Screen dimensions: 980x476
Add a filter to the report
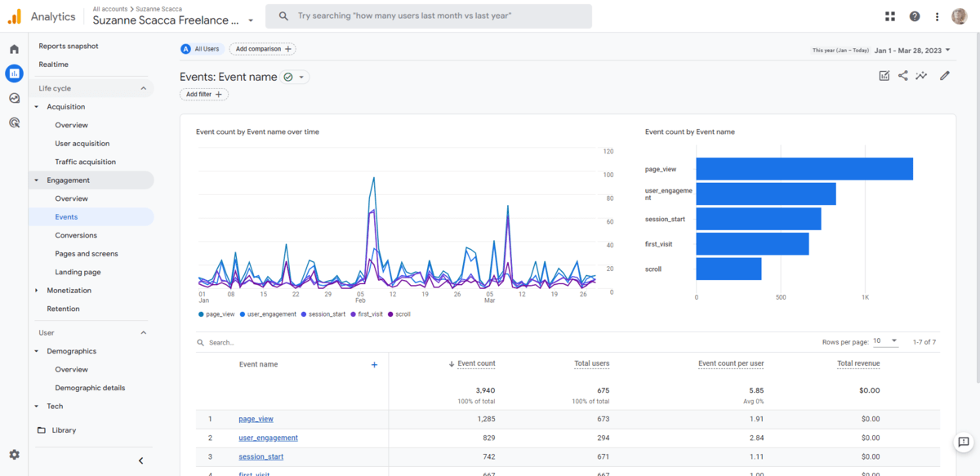(203, 94)
